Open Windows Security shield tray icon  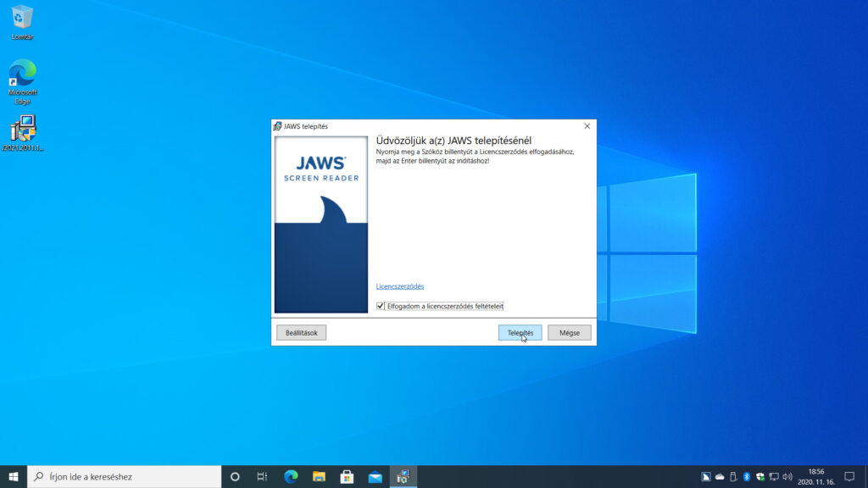point(760,476)
